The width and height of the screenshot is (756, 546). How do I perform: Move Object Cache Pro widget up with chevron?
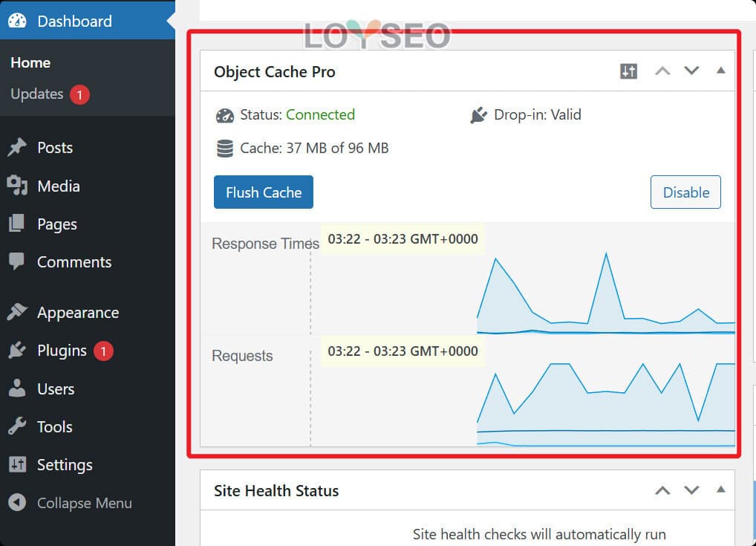click(662, 71)
